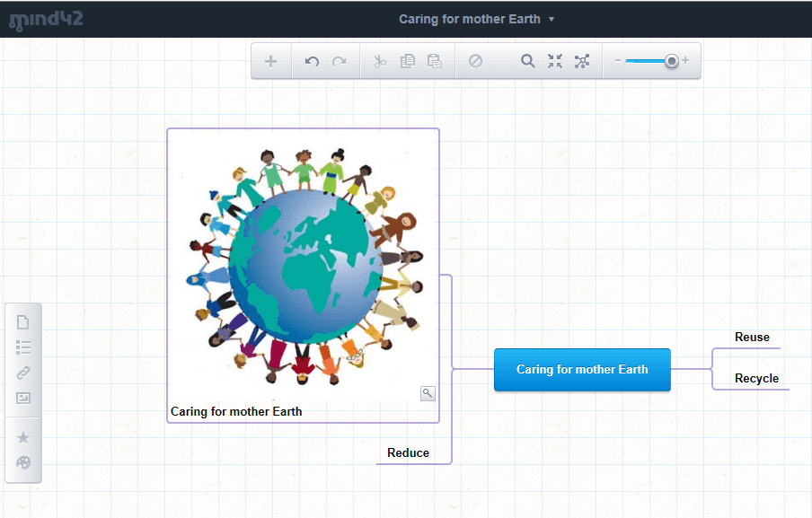Click the delete node circle-slash icon
812x518 pixels.
coord(476,61)
